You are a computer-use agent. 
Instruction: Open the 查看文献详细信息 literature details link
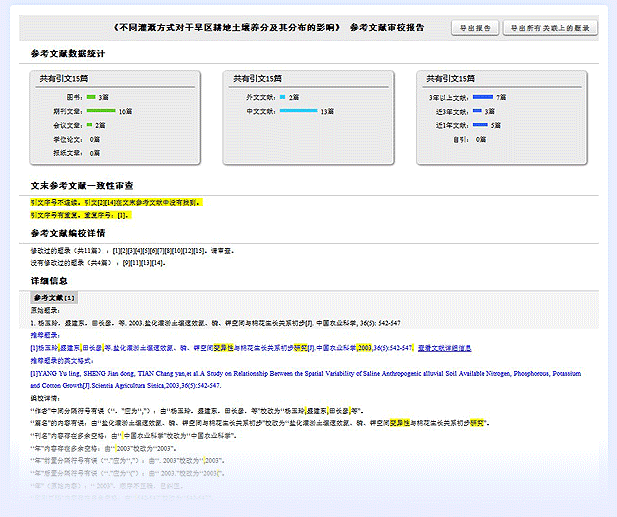pyautogui.click(x=444, y=348)
